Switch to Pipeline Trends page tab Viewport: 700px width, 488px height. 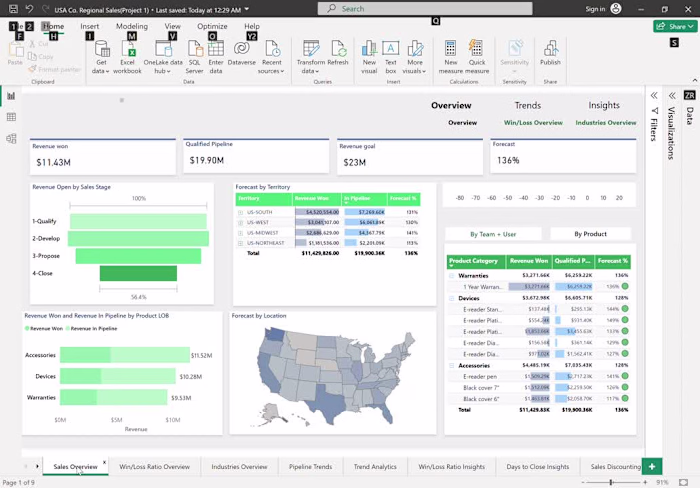(x=310, y=467)
